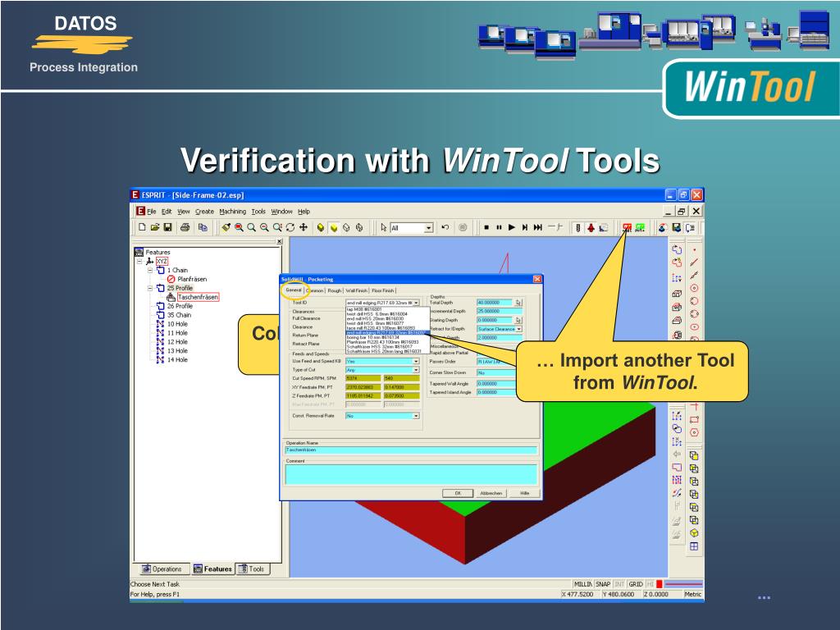This screenshot has width=840, height=630.
Task: Switch to the Tools panel tab
Action: 252,569
